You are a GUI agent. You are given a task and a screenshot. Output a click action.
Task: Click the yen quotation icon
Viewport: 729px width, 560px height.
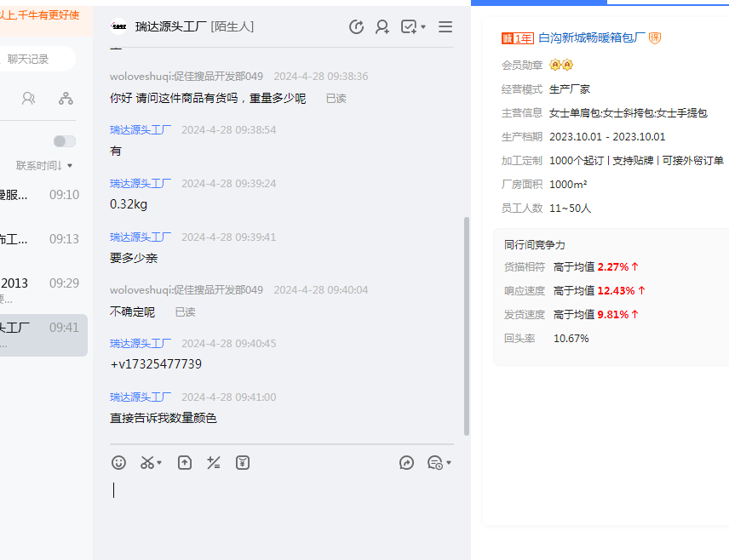243,463
